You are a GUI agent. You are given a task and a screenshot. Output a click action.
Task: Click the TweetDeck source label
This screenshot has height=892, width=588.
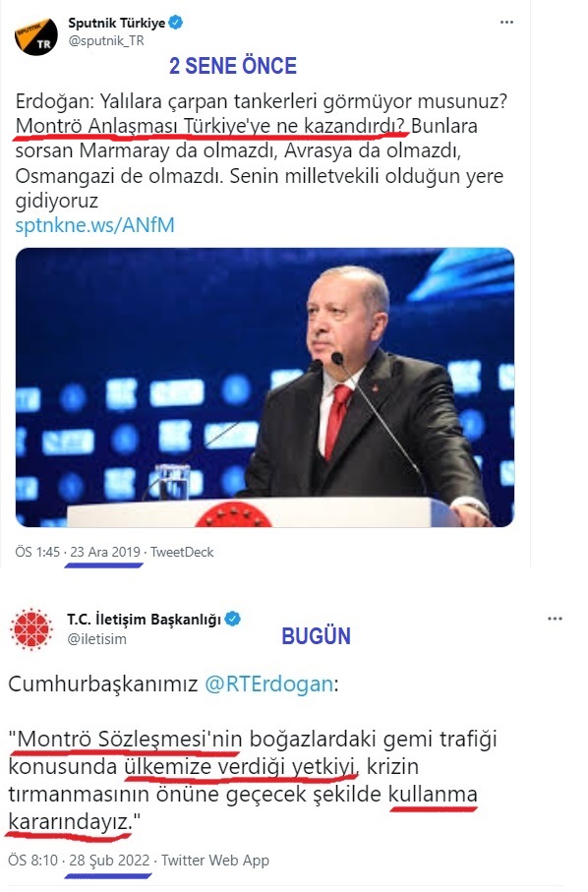point(182,552)
